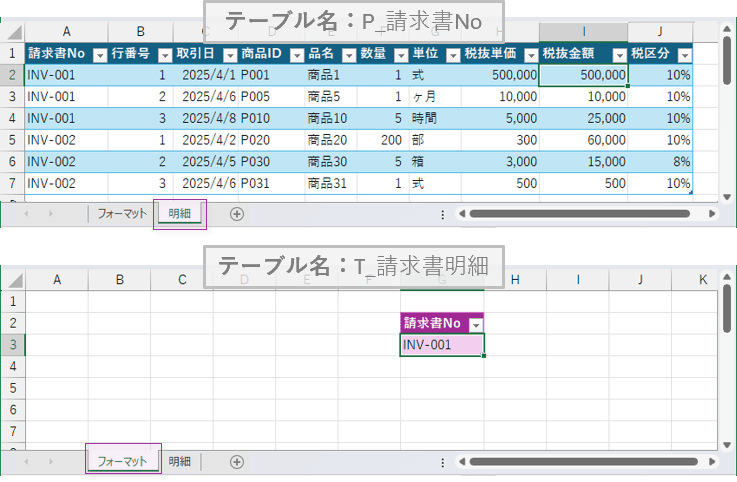Expand 請求書No filter in purple table
Image resolution: width=737 pixels, height=482 pixels.
coord(476,324)
